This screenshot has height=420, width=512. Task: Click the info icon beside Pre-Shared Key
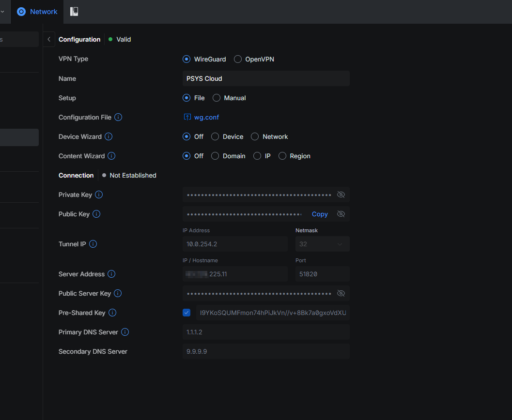point(112,313)
